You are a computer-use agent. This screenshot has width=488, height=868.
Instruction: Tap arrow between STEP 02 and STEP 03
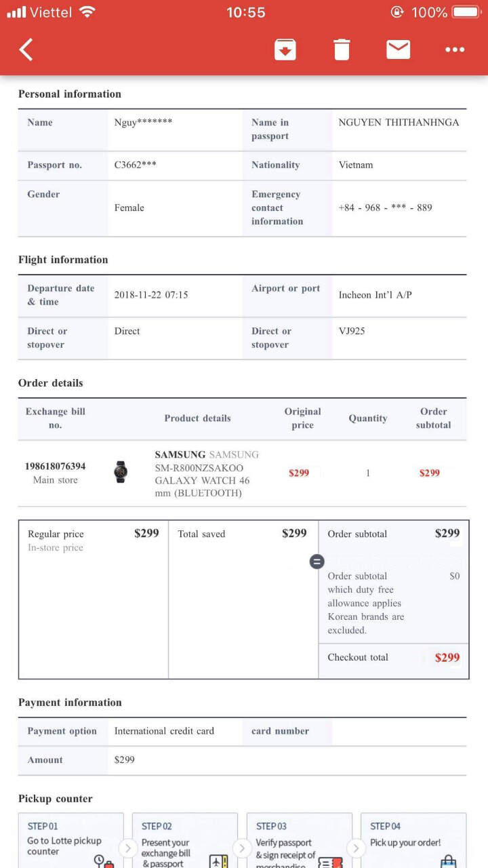pyautogui.click(x=242, y=848)
